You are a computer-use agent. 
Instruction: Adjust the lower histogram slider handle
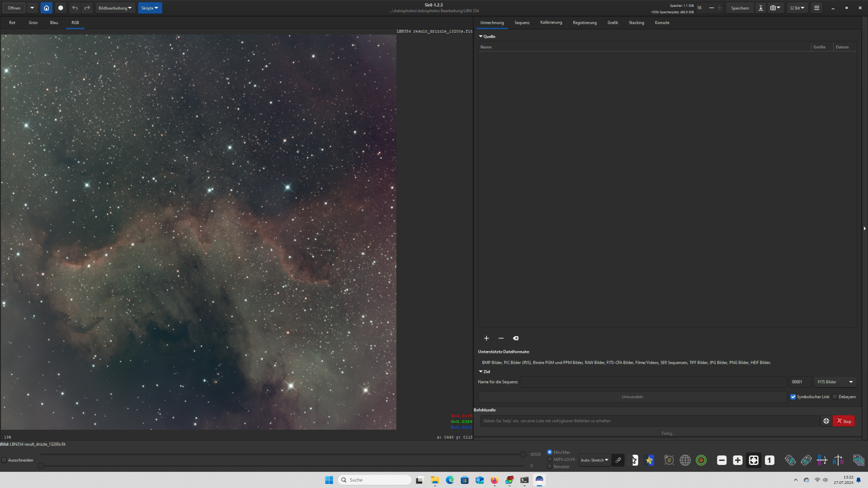click(x=41, y=466)
